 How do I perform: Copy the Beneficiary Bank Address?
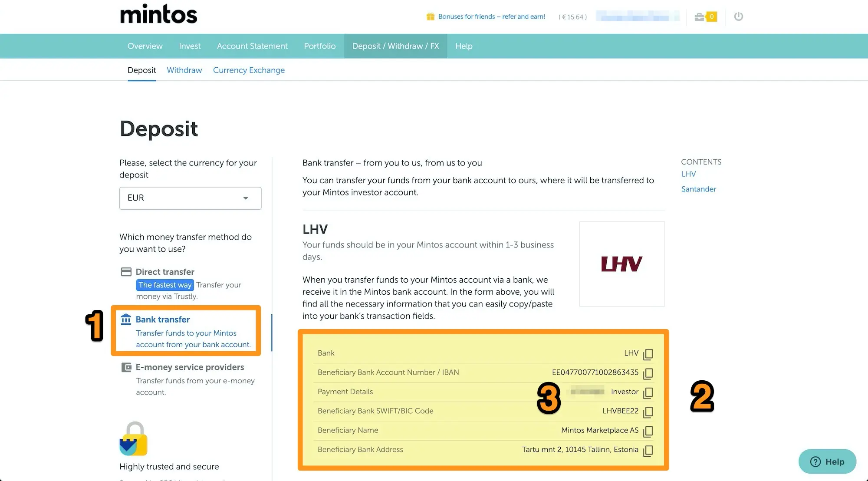coord(648,450)
